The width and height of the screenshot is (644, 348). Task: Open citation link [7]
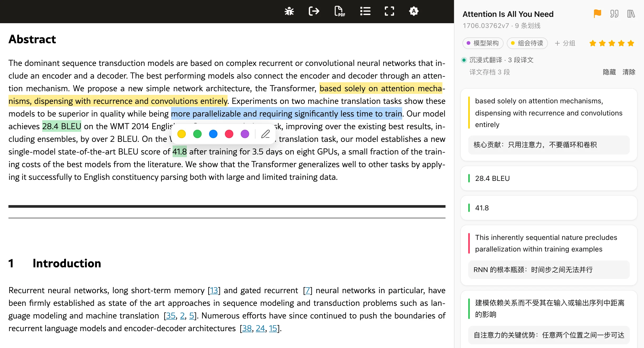[307, 290]
